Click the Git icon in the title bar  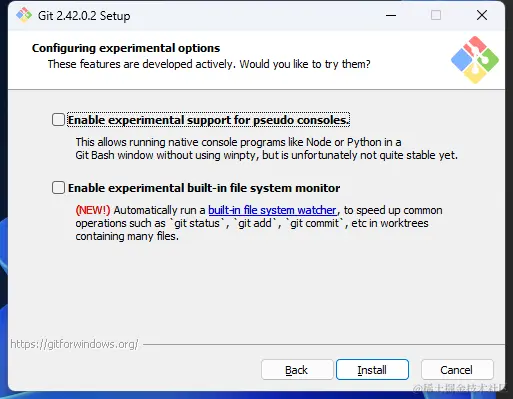coord(24,15)
